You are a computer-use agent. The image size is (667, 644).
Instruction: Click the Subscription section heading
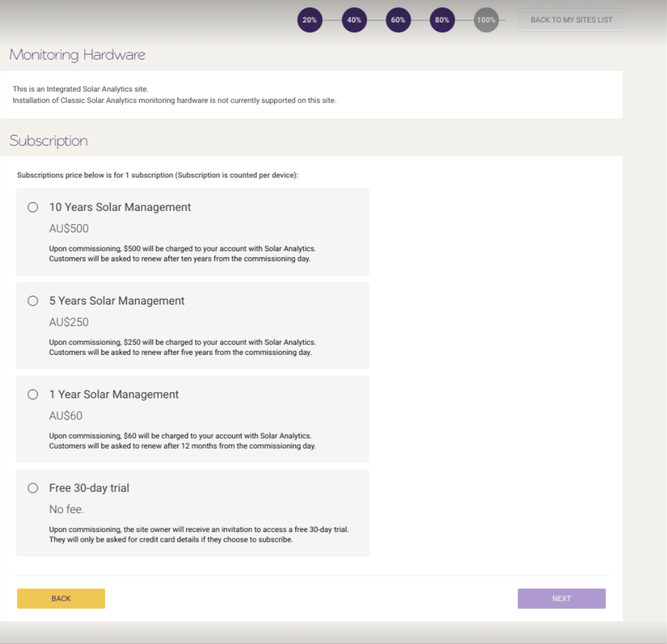point(49,140)
